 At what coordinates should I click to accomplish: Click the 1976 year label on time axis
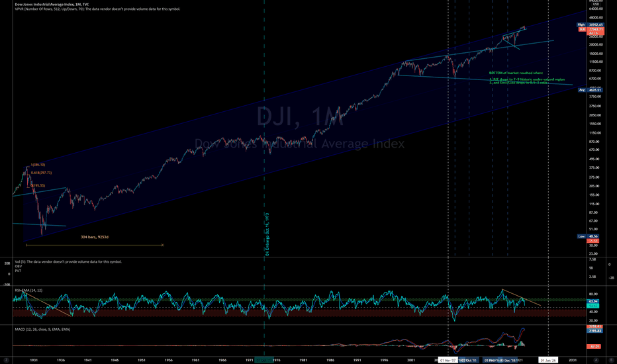(x=277, y=360)
